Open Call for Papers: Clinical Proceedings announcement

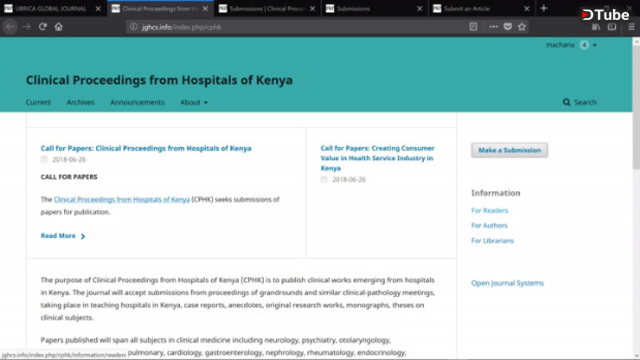pos(146,148)
